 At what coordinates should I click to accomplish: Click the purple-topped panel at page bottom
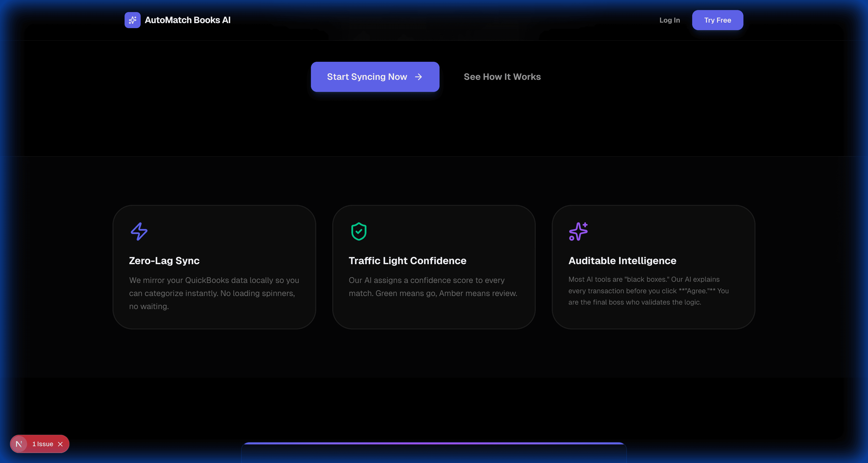pyautogui.click(x=434, y=453)
